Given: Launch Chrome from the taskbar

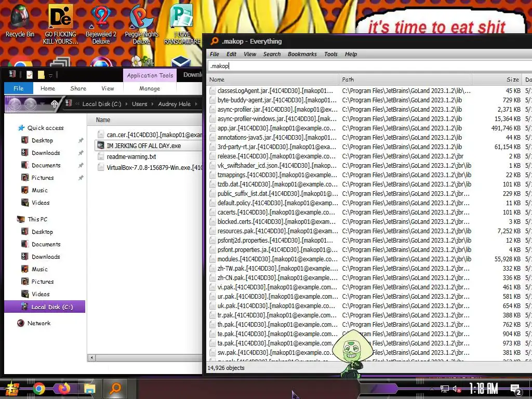Looking at the screenshot, I should pos(38,389).
